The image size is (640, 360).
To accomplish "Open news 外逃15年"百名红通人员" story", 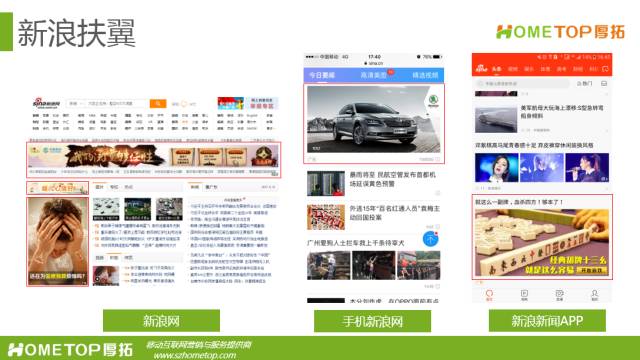I will coord(394,213).
